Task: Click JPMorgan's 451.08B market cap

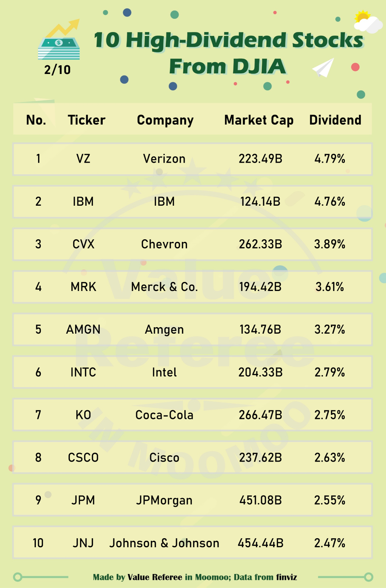Action: tap(261, 500)
